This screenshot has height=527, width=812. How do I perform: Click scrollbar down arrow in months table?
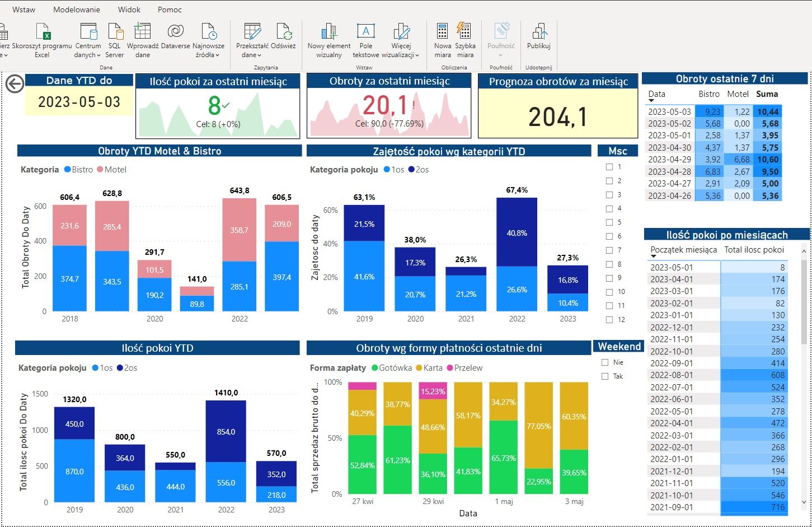tap(805, 502)
